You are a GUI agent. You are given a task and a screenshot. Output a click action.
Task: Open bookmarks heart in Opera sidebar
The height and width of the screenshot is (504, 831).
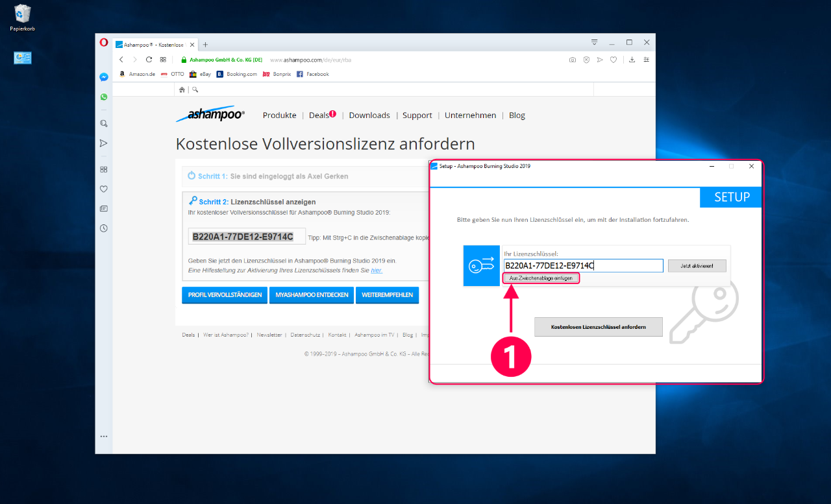pos(104,189)
